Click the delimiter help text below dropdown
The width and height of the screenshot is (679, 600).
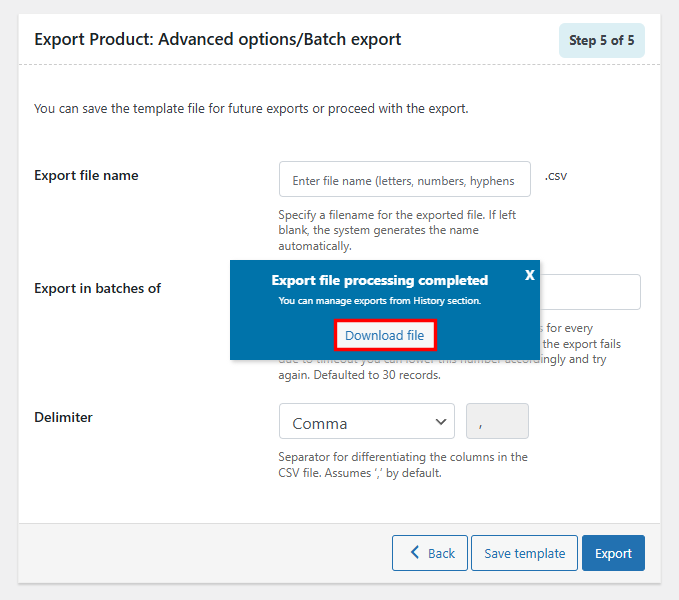403,465
